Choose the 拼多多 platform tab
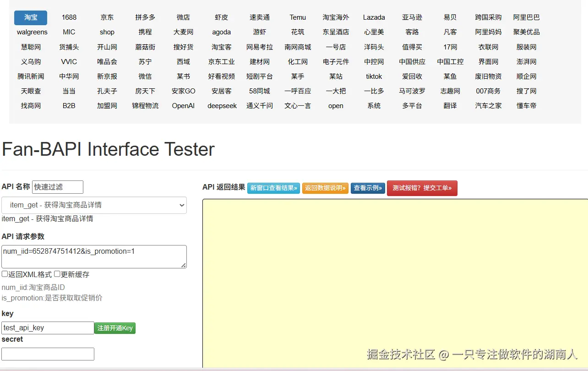The image size is (588, 371). click(145, 17)
